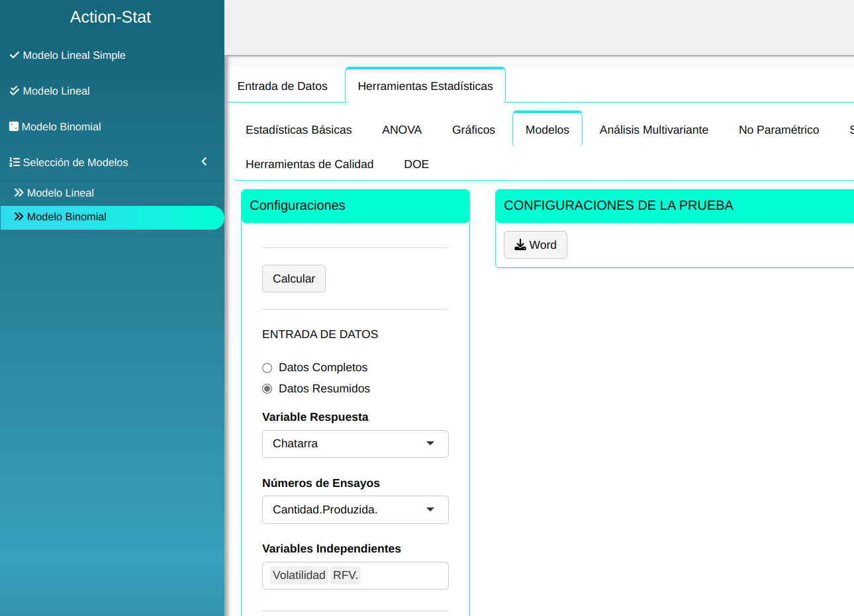Open the Herramientas de Calidad tab
Viewport: 854px width, 616px height.
[309, 164]
